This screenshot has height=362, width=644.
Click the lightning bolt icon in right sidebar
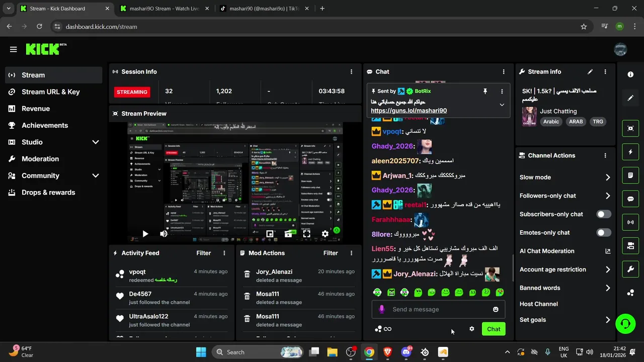click(630, 152)
